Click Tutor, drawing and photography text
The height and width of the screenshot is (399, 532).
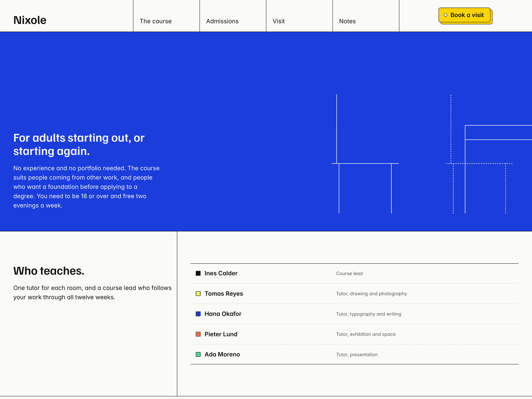371,294
